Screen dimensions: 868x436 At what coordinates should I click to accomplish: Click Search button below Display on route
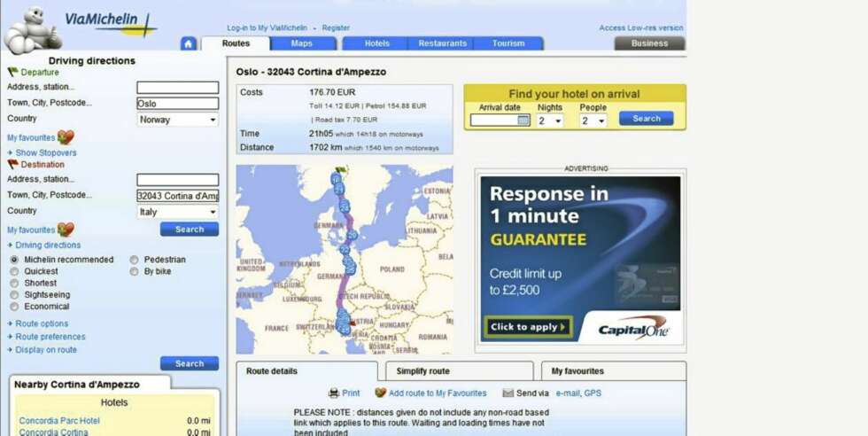(x=190, y=363)
